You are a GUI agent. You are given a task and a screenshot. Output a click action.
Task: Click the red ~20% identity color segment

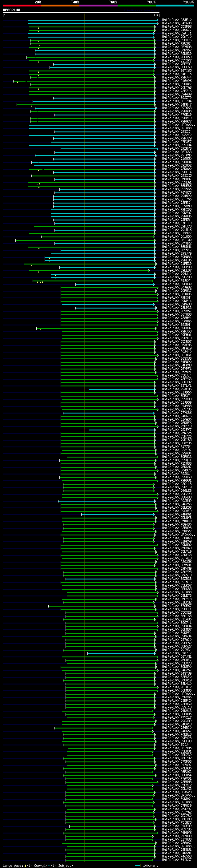(x=22, y=6)
